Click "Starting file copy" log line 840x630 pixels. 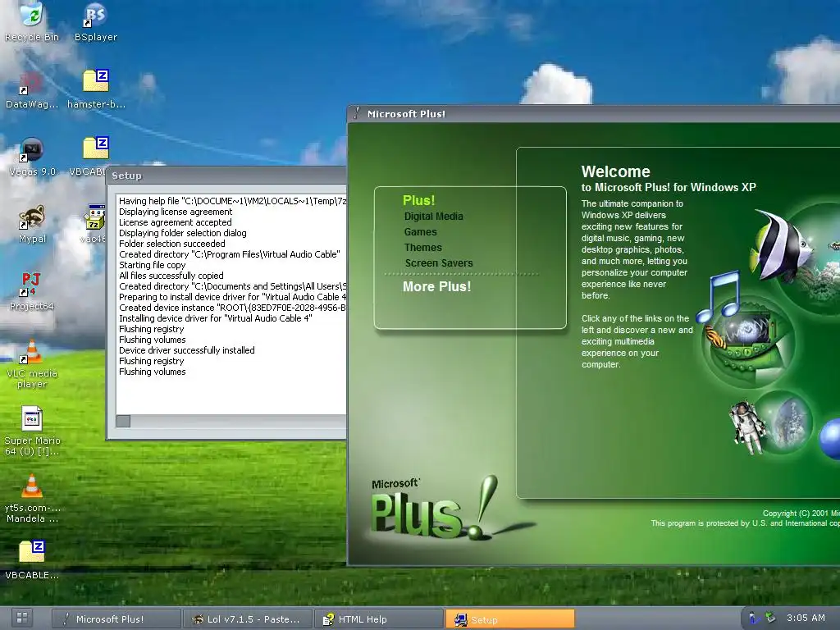[x=152, y=265]
